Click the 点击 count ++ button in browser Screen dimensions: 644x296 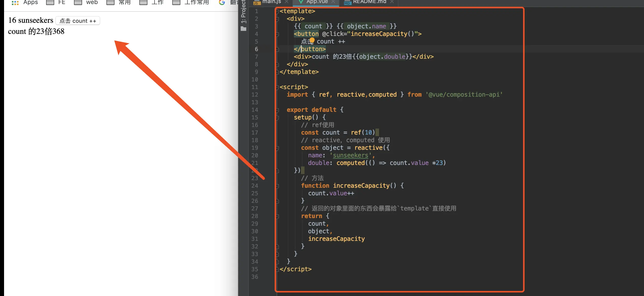click(x=78, y=21)
